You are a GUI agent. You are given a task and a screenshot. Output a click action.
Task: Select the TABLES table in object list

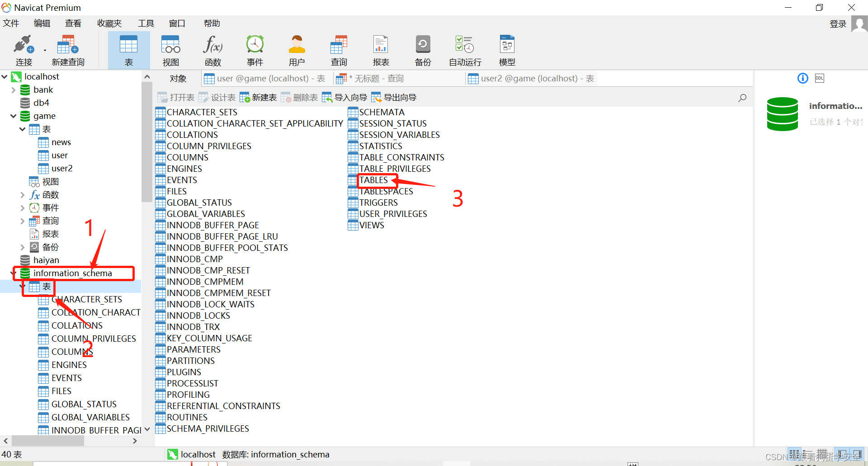click(373, 180)
